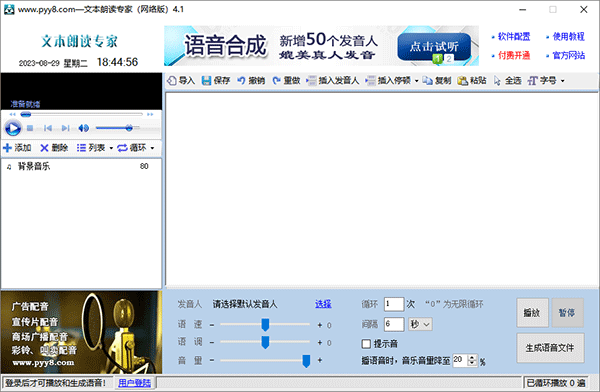The height and width of the screenshot is (392, 600).
Task: Save text with the 保存 icon
Action: click(216, 80)
